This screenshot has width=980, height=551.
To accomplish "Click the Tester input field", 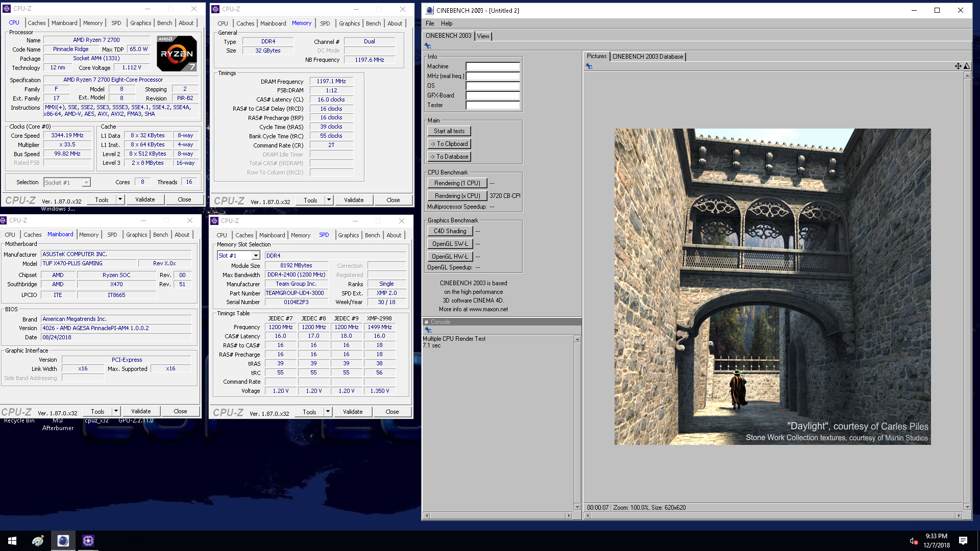I will click(x=493, y=105).
